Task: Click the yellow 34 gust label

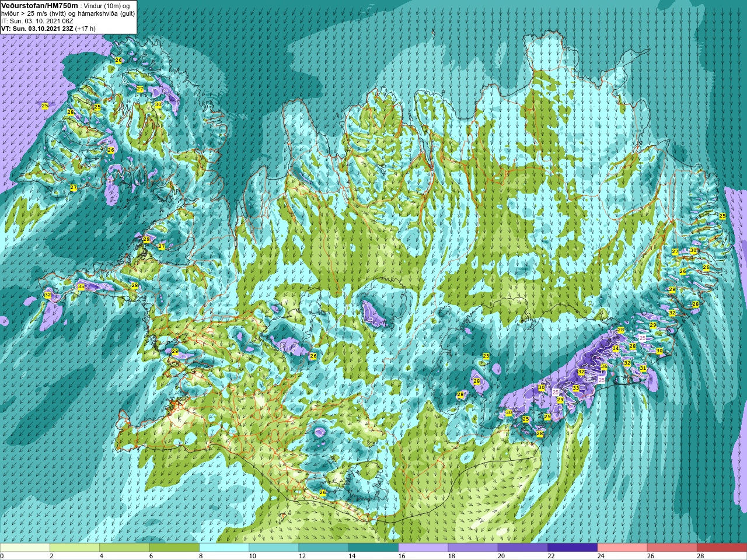Action: 615,349
